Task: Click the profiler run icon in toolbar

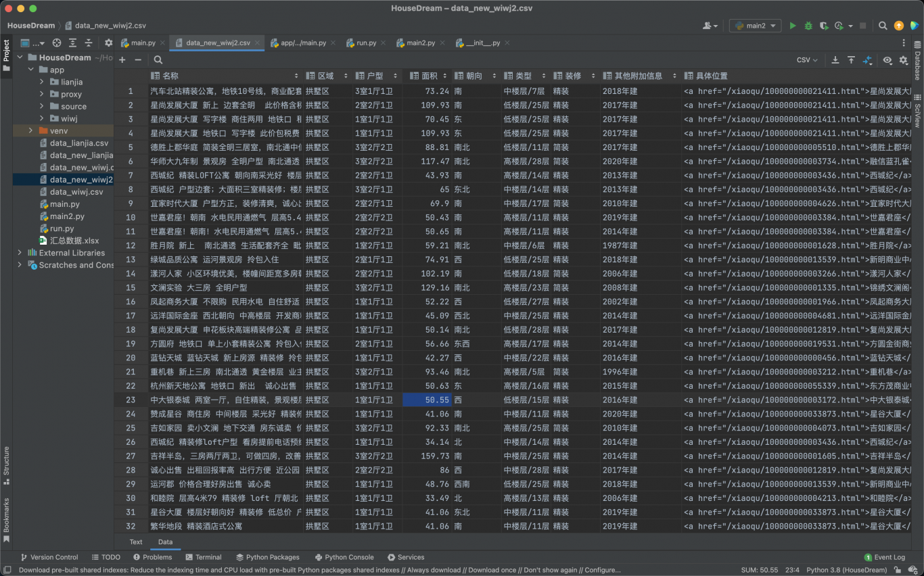Action: 839,26
